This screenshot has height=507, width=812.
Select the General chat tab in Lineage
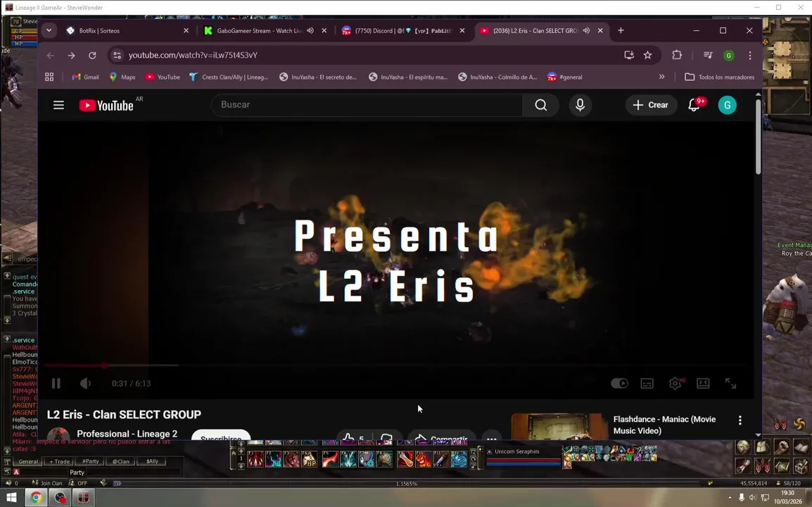coord(28,461)
